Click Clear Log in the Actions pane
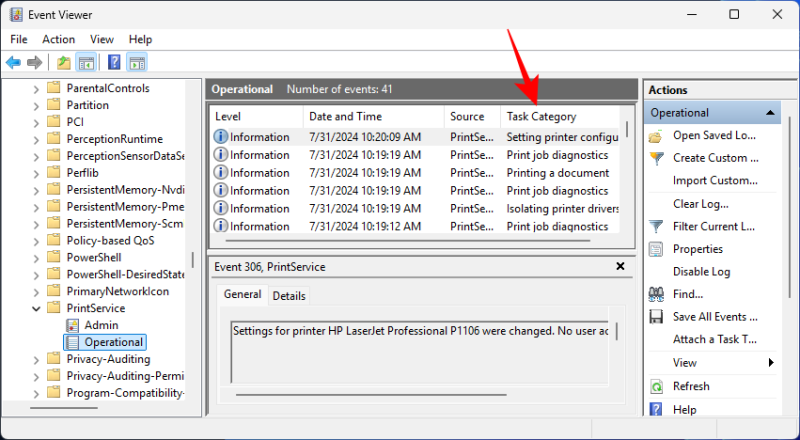This screenshot has height=440, width=800. (700, 204)
